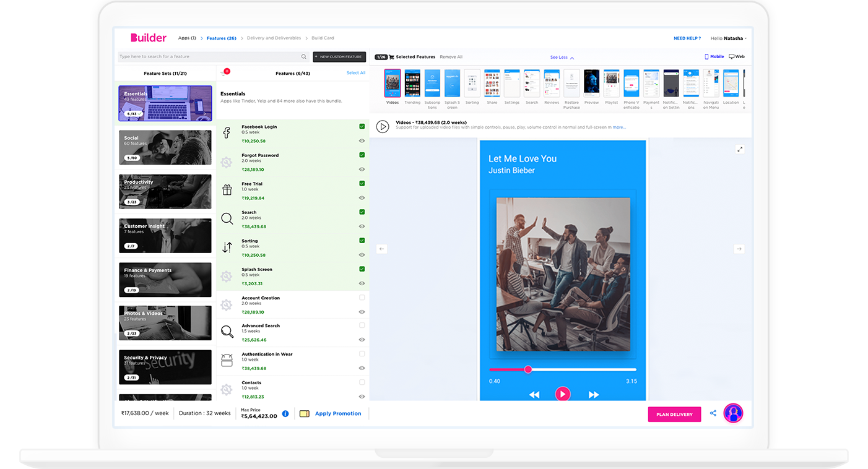Click the play circle icon beside Videos description

(383, 126)
